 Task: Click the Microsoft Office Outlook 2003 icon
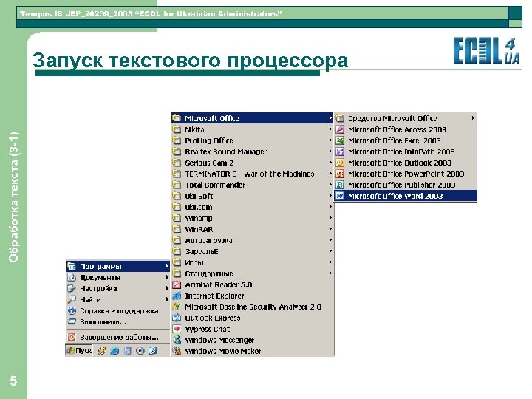(x=340, y=163)
